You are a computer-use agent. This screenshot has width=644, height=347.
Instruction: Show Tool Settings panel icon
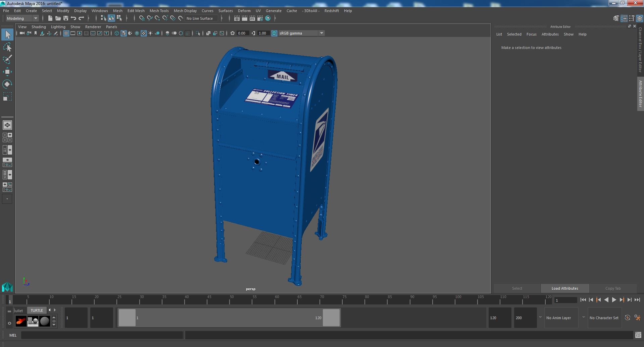(632, 18)
